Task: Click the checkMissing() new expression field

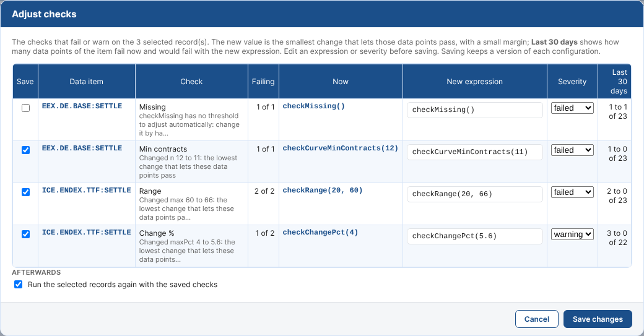Action: point(475,110)
